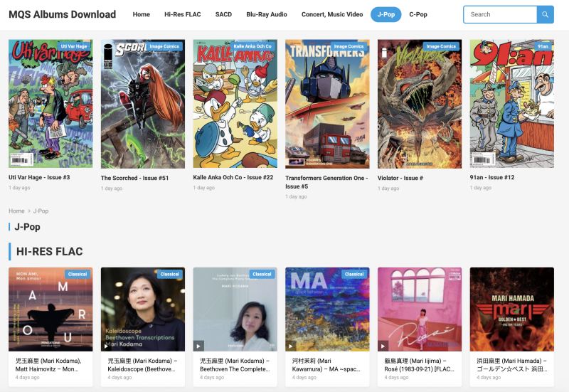Click Home in the breadcrumb
Image resolution: width=569 pixels, height=392 pixels.
(x=16, y=211)
